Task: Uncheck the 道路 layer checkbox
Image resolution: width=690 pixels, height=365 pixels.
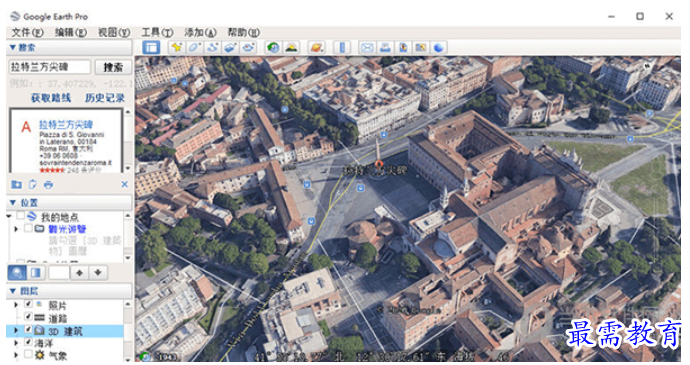Action: (28, 317)
